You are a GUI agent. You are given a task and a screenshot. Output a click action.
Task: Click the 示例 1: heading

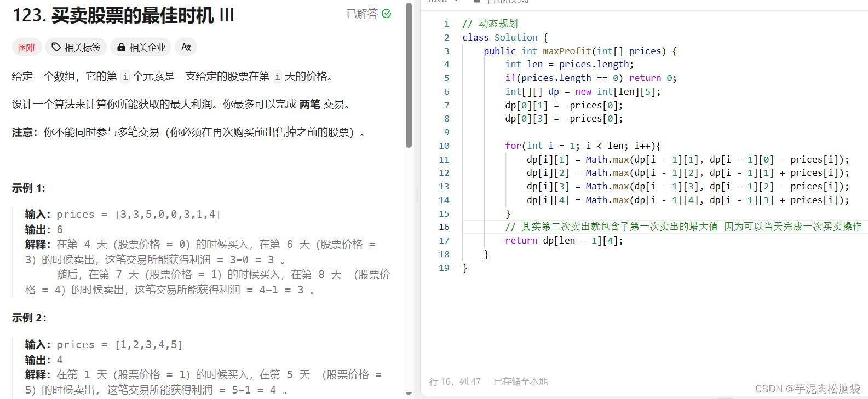[28, 188]
